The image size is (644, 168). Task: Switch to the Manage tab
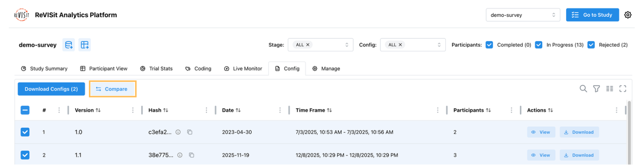326,69
